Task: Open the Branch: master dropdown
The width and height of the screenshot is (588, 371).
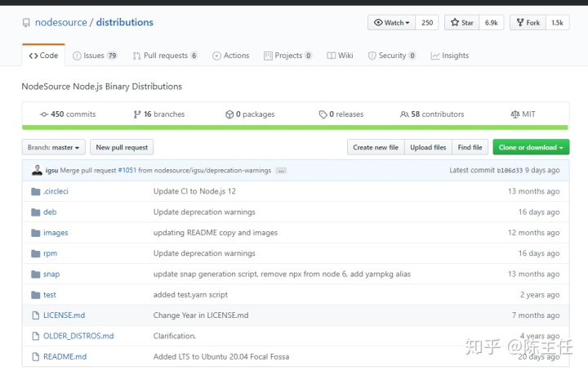Action: tap(54, 147)
